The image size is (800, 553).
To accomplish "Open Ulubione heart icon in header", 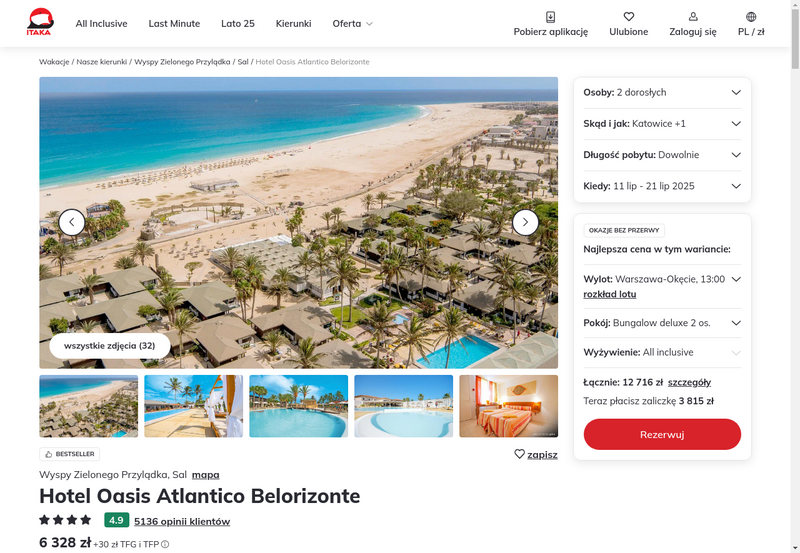I will coord(629,17).
